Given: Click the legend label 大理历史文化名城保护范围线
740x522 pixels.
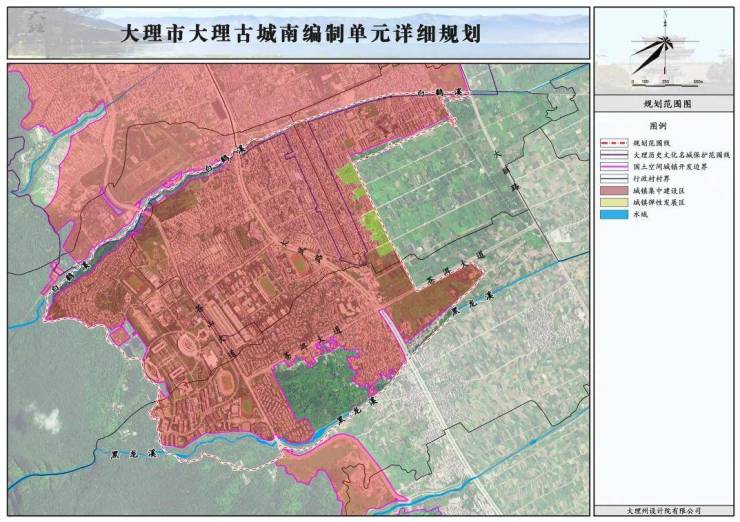Looking at the screenshot, I should pyautogui.click(x=681, y=155).
